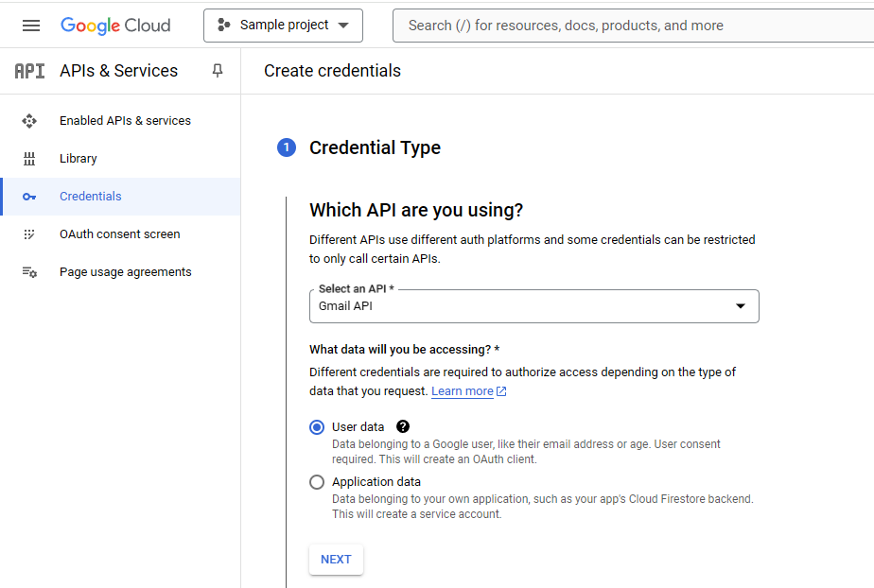
Task: Open the User data help tooltip
Action: [402, 426]
